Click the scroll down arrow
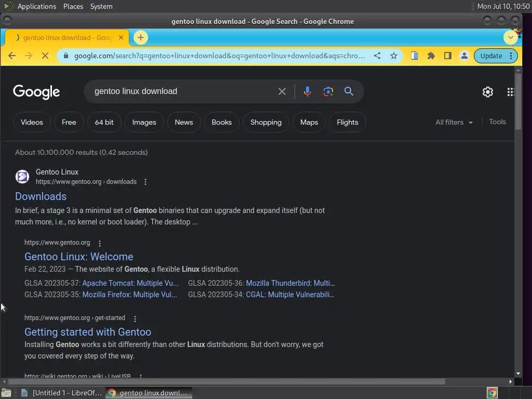The width and height of the screenshot is (532, 399). click(x=518, y=374)
